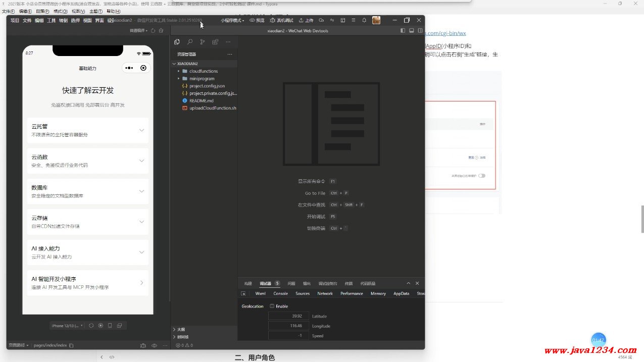
Task: Click the explorer files icon in sidebar
Action: 177,42
